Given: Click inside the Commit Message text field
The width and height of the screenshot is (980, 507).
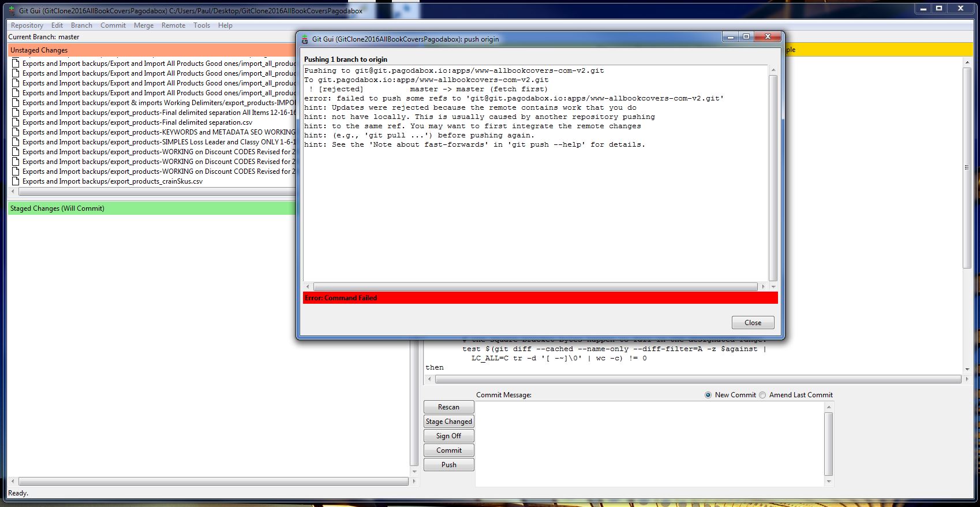Looking at the screenshot, I should (x=650, y=444).
